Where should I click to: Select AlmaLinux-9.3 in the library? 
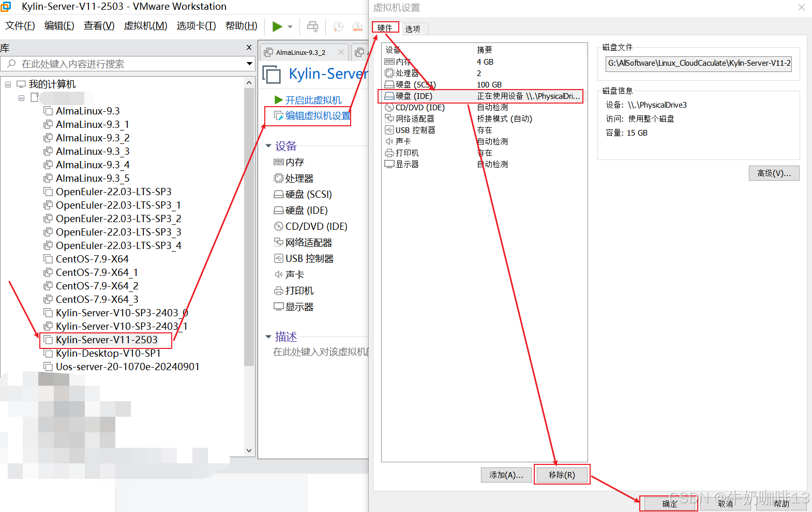click(x=88, y=111)
